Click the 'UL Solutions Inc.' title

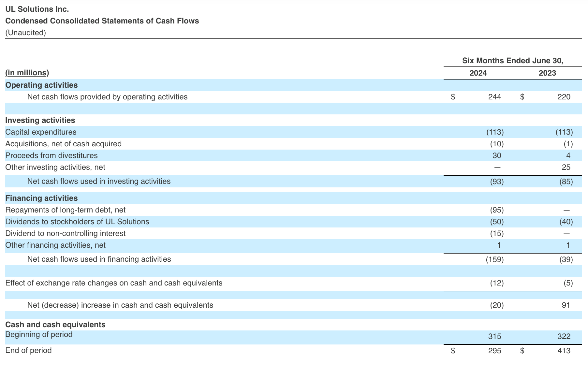click(x=37, y=9)
